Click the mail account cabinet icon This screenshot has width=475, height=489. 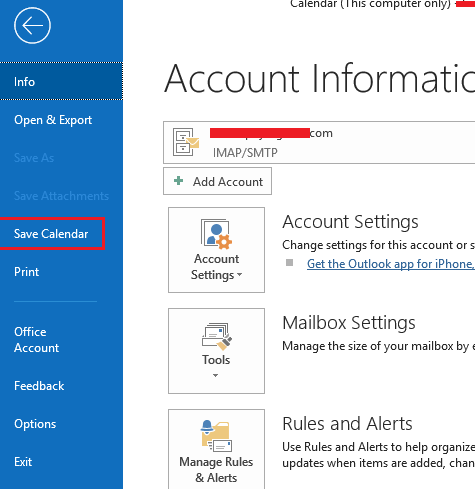coord(186,142)
